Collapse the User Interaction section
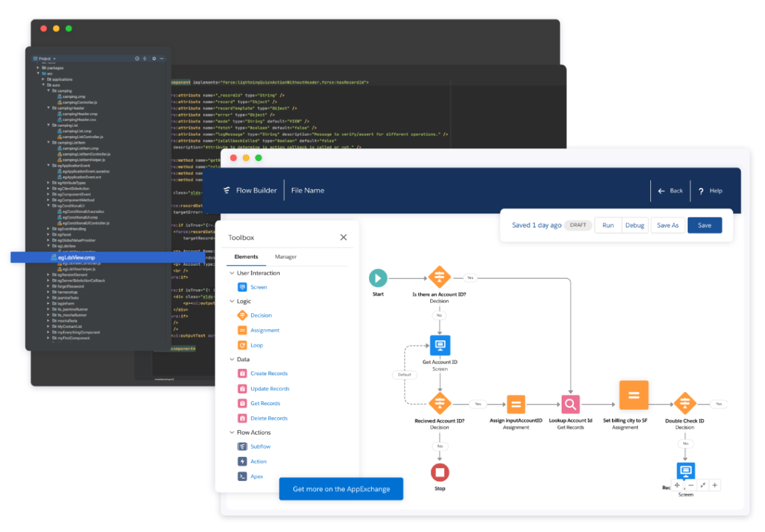The height and width of the screenshot is (532, 765). (x=234, y=272)
